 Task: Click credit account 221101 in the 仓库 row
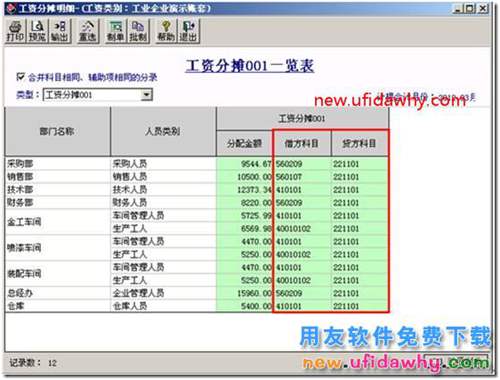360,306
